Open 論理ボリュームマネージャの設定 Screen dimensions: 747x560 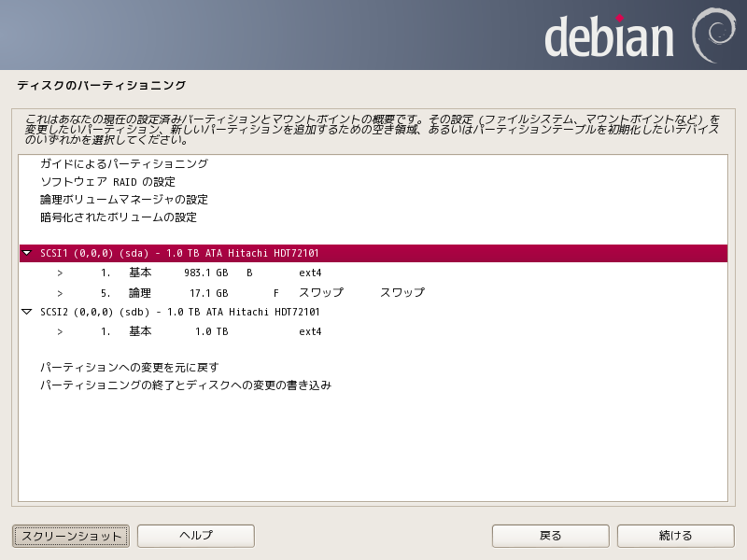(123, 200)
